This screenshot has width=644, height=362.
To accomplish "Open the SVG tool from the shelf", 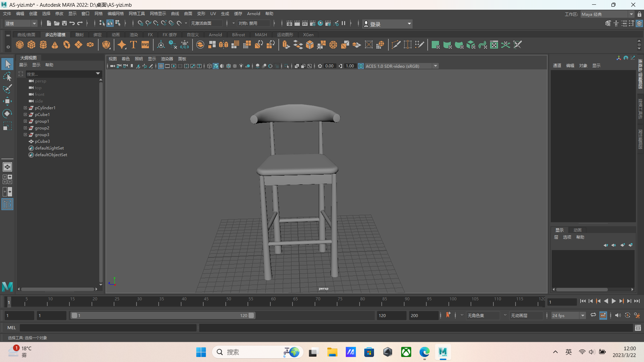I will 145,45.
